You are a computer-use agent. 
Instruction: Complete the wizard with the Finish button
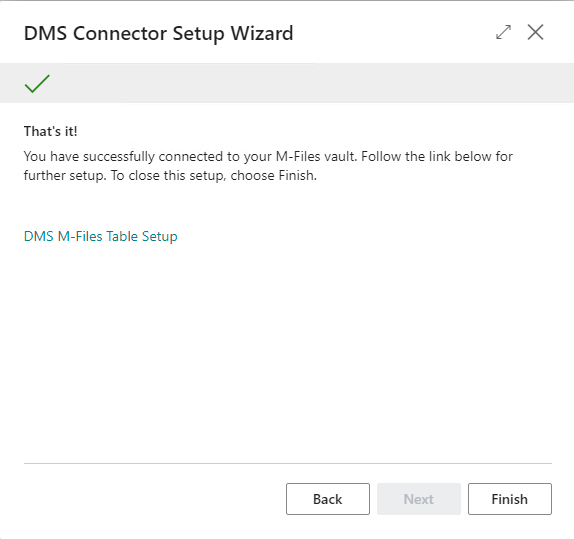(510, 499)
